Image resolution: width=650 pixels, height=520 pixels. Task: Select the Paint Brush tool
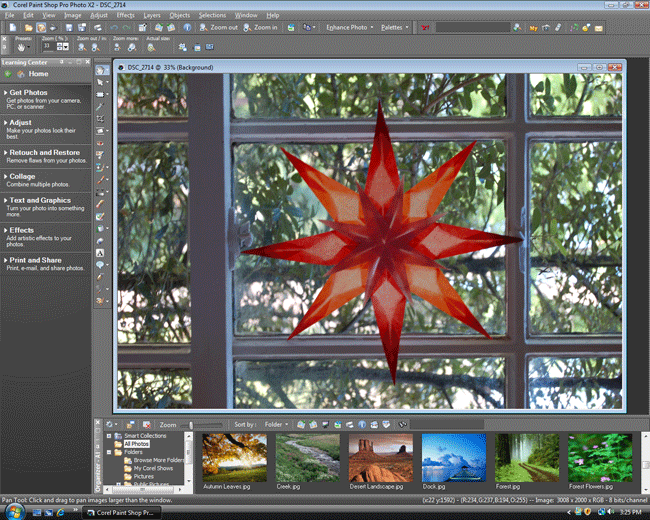[x=100, y=180]
